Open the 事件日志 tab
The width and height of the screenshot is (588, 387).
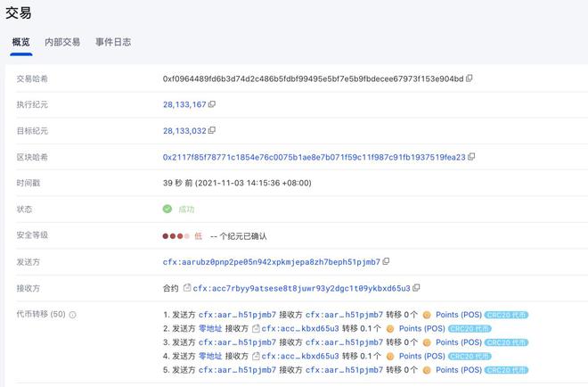[x=113, y=42]
